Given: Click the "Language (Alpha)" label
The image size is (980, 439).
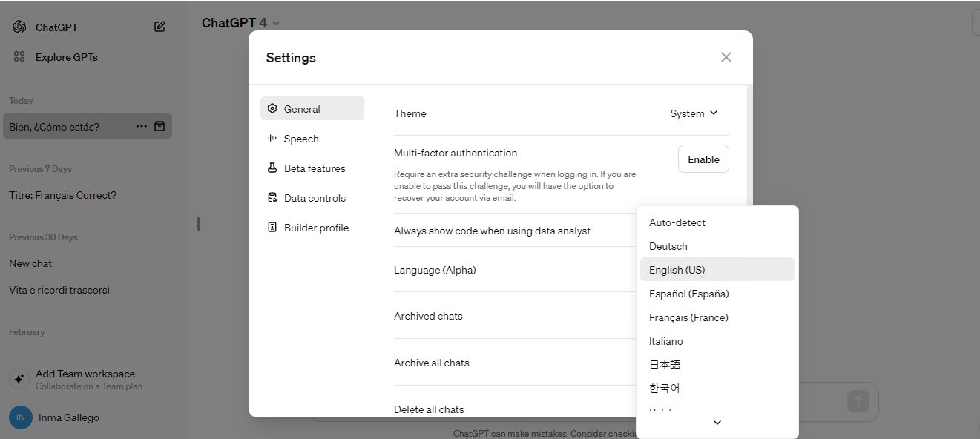Looking at the screenshot, I should click(435, 270).
